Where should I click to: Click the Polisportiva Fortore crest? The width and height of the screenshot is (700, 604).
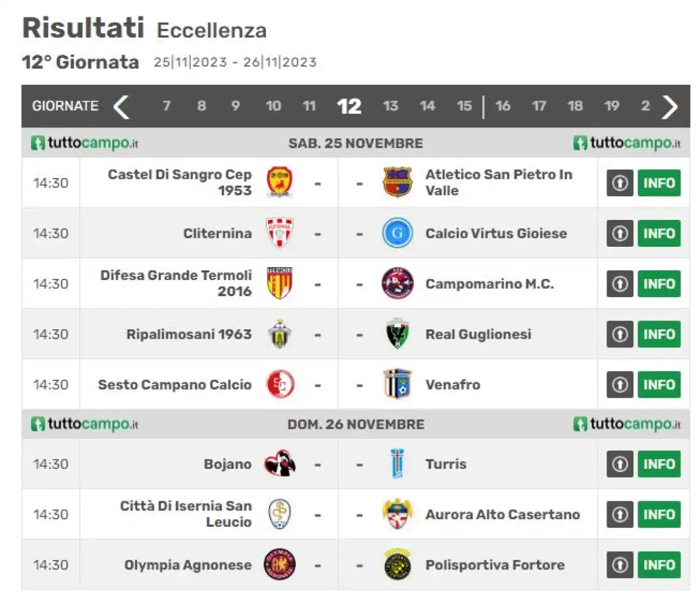pos(397,565)
